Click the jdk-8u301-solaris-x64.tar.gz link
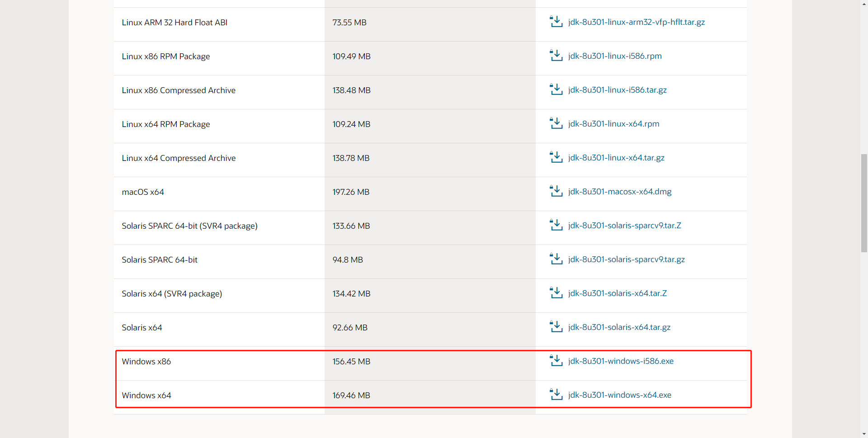This screenshot has width=868, height=438. click(x=619, y=327)
